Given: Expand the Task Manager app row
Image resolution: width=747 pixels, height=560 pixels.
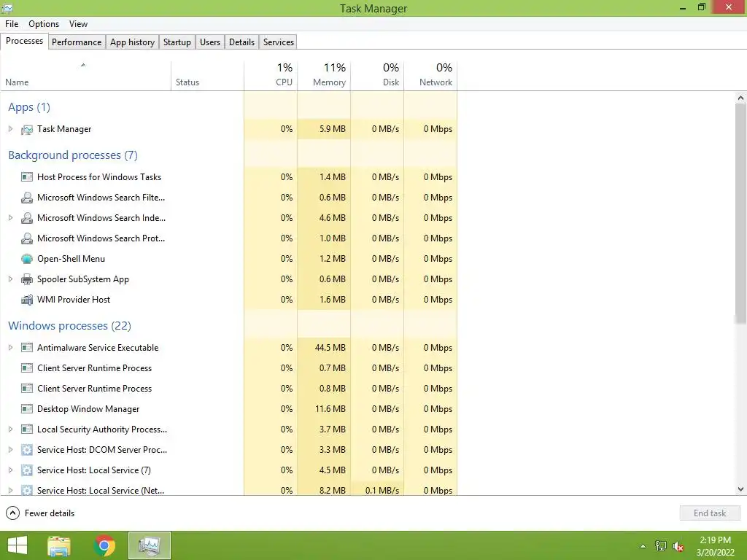Looking at the screenshot, I should pyautogui.click(x=10, y=129).
